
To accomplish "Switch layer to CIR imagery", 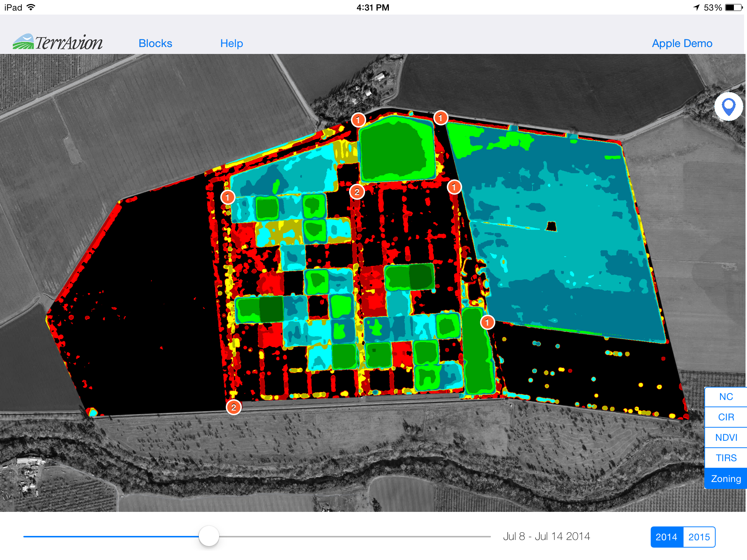I will (x=726, y=417).
